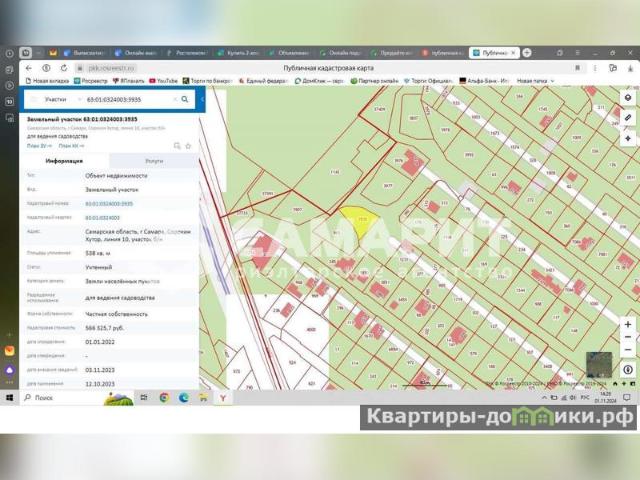Image resolution: width=640 pixels, height=480 pixels.
Task: Add the parcel to favorites with the star
Action: tap(188, 146)
